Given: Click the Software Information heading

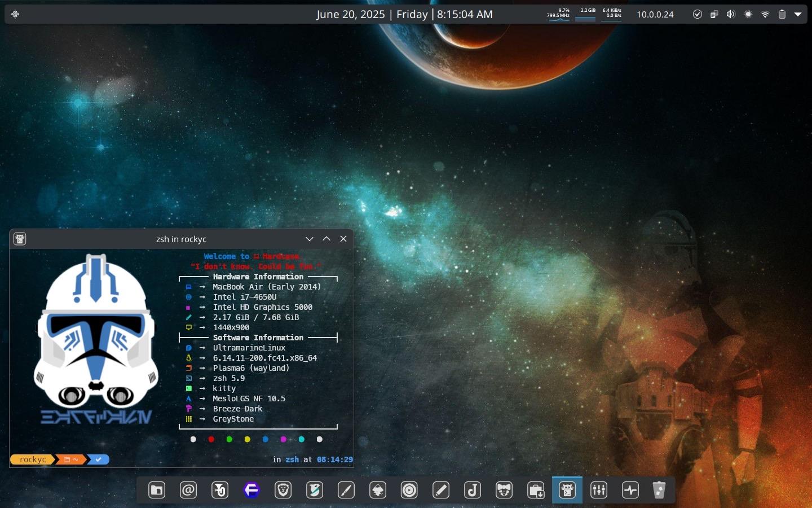Looking at the screenshot, I should [x=258, y=338].
